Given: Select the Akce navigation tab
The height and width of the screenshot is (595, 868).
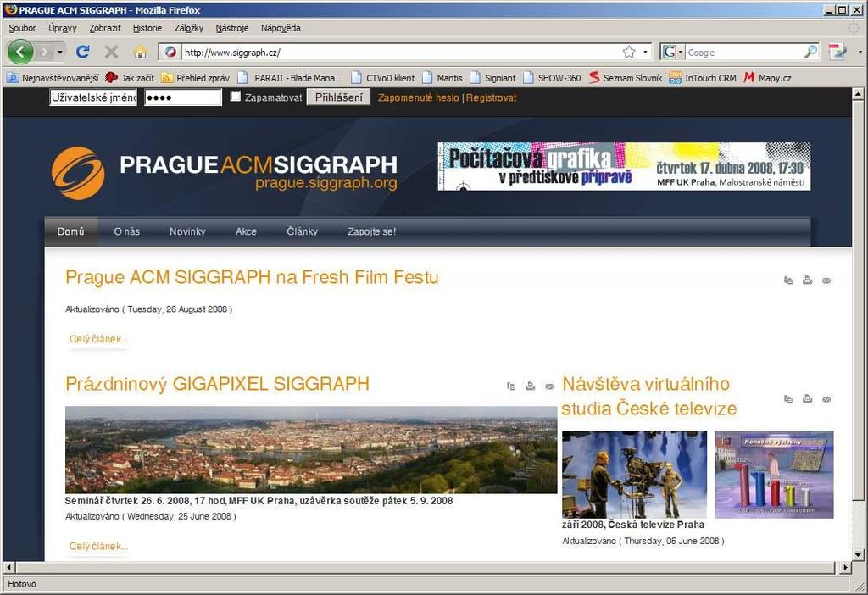Looking at the screenshot, I should 246,231.
